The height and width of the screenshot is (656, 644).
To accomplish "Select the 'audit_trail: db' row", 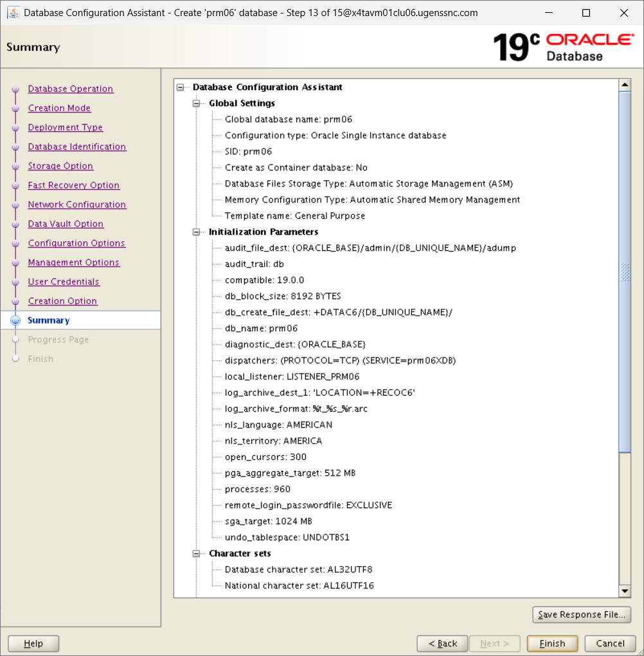I will pyautogui.click(x=255, y=264).
